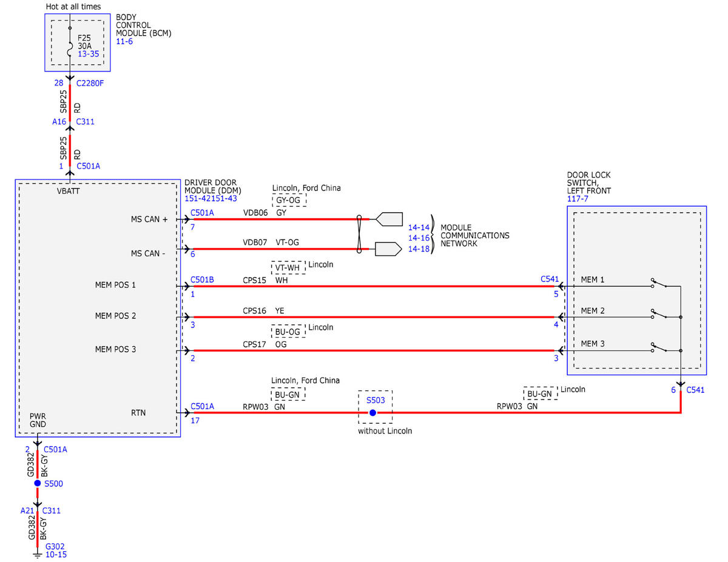Click the upper MS CAN+ network arrow symbol
This screenshot has width=728, height=562.
click(389, 219)
